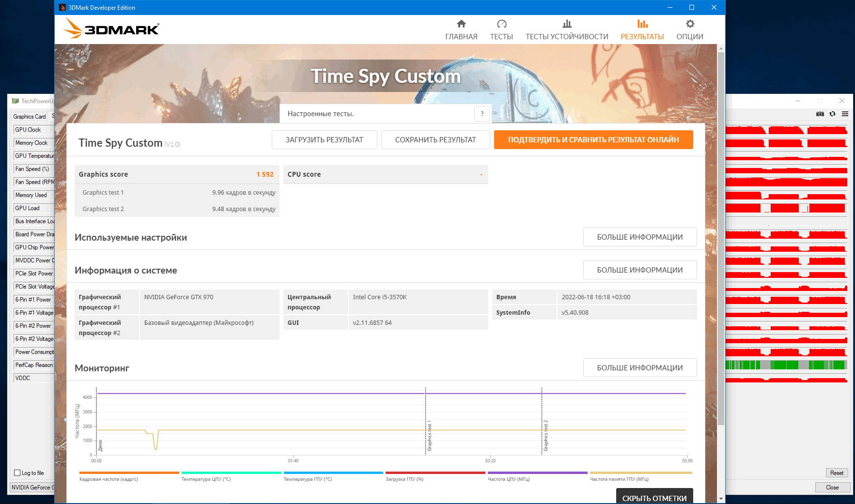Enable Log to file checkbox in GPU-Z
The image size is (855, 504).
point(17,473)
